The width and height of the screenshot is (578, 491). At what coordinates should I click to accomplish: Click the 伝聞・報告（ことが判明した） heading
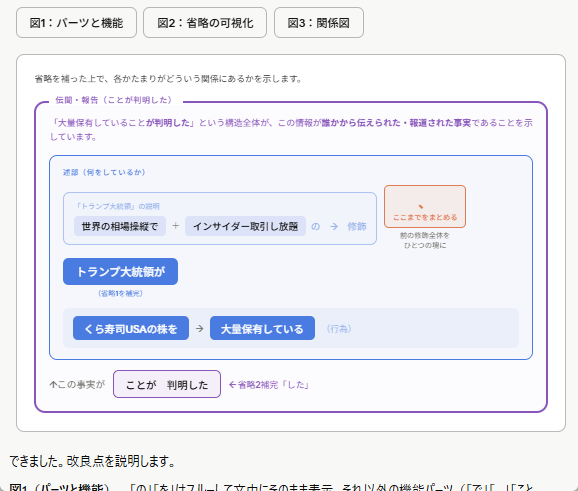114,100
